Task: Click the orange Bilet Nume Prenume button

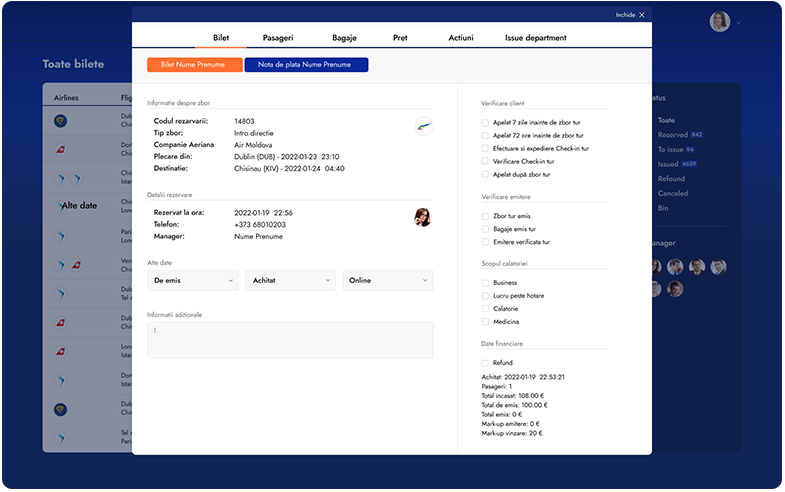Action: point(194,65)
